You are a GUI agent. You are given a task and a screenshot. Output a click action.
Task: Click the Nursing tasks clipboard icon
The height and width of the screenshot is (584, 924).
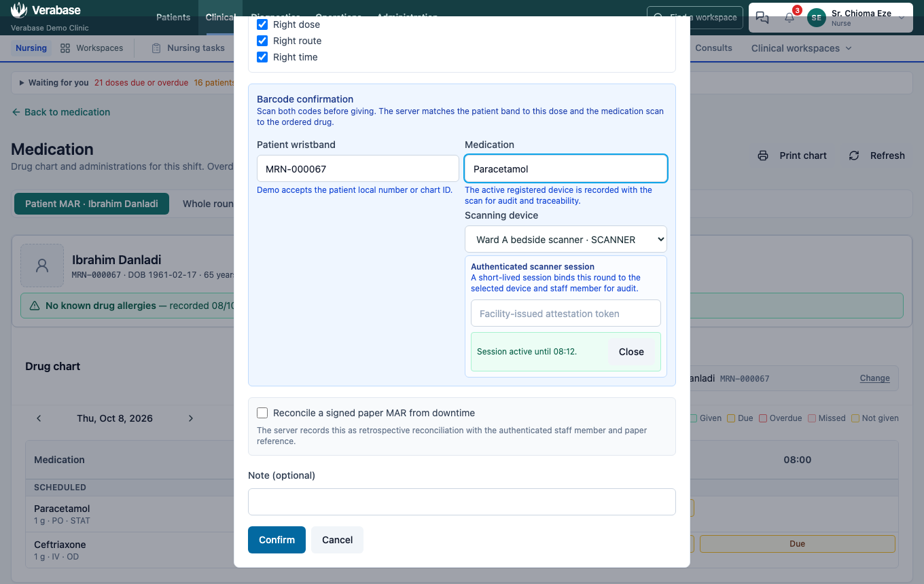pyautogui.click(x=156, y=48)
